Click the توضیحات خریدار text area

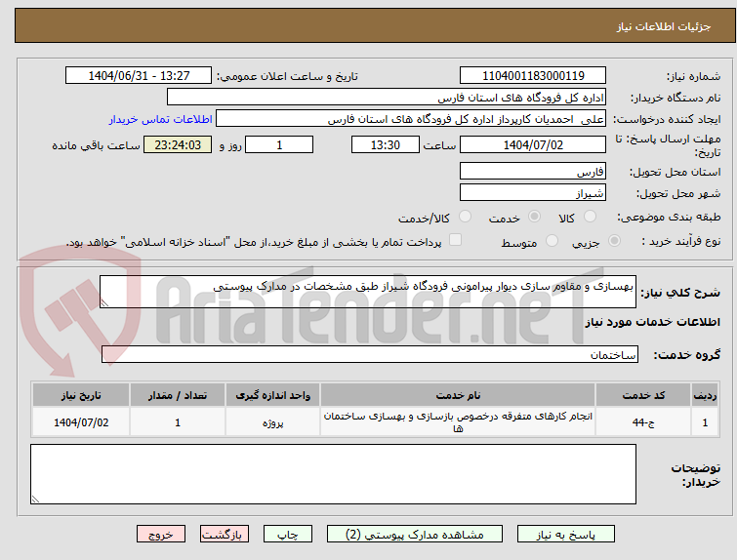[x=333, y=474]
